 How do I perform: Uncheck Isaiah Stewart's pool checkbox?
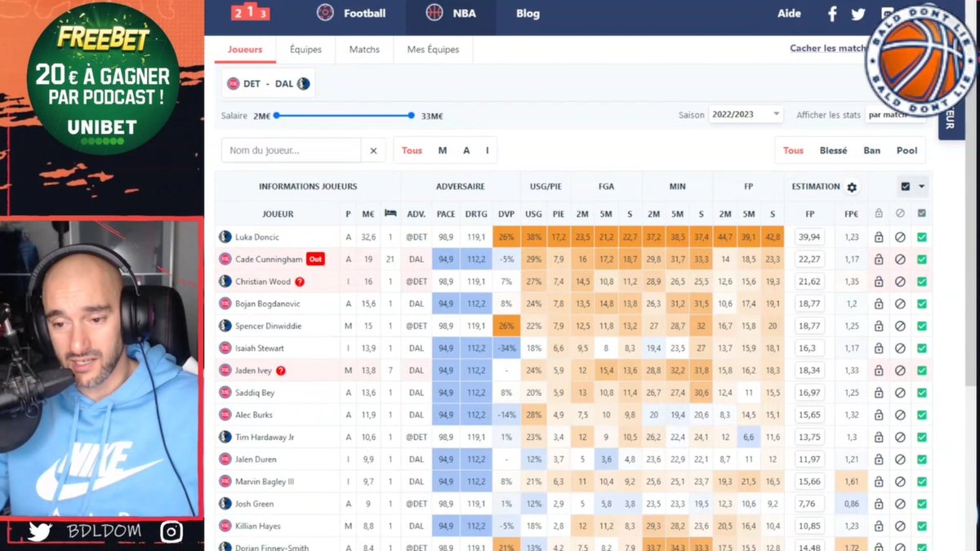click(922, 349)
